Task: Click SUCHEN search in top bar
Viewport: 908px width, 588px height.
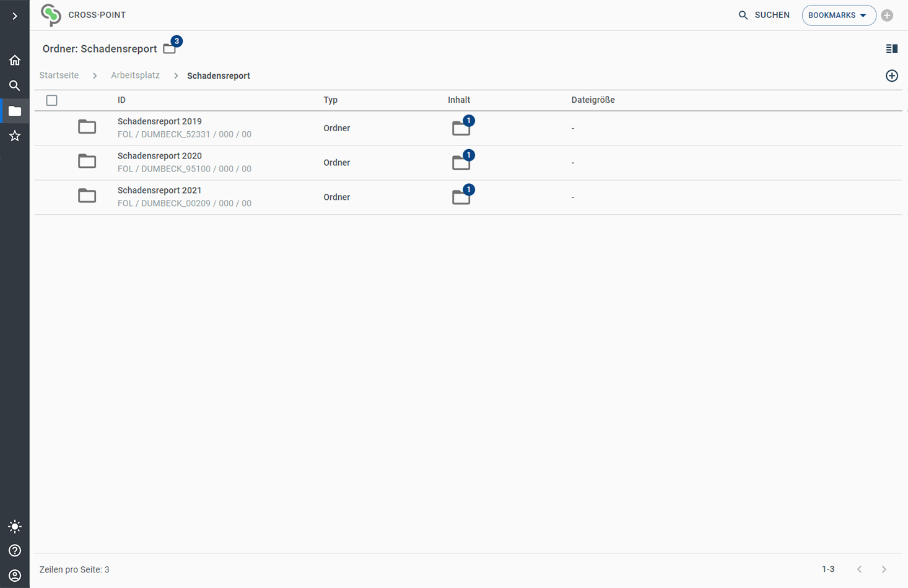Action: click(x=764, y=15)
